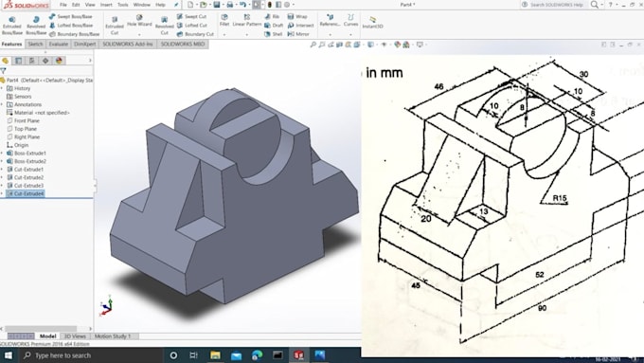This screenshot has width=644, height=363.
Task: Click the Rebuild traffic light icon
Action: coord(269,5)
